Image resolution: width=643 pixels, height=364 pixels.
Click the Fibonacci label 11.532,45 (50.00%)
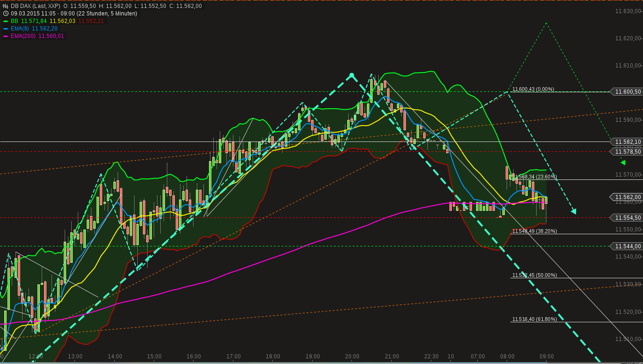(535, 275)
